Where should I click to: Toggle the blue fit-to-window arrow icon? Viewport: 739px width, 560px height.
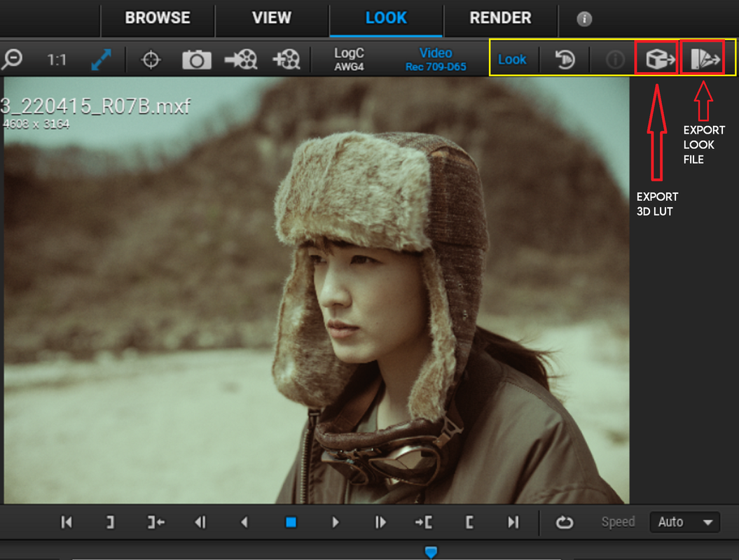(x=101, y=59)
